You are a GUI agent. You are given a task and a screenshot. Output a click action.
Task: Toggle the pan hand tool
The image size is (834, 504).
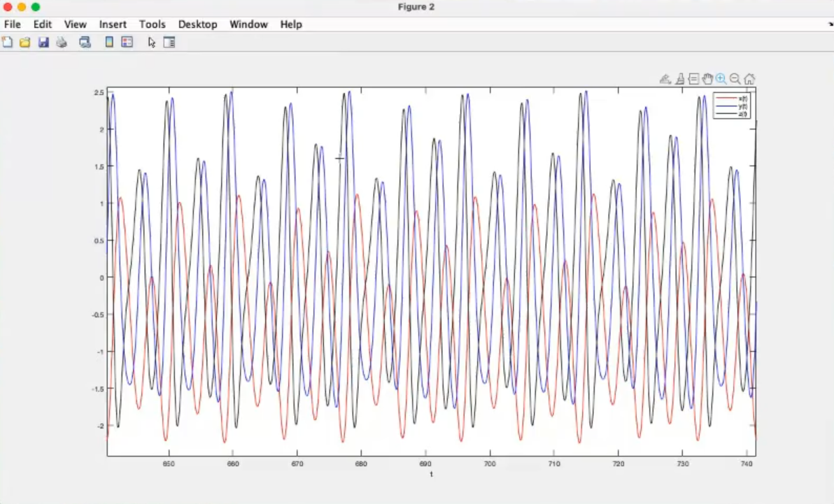point(707,79)
